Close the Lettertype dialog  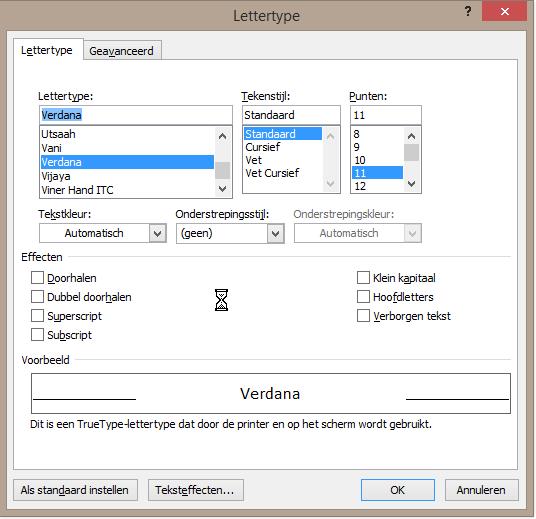click(504, 12)
